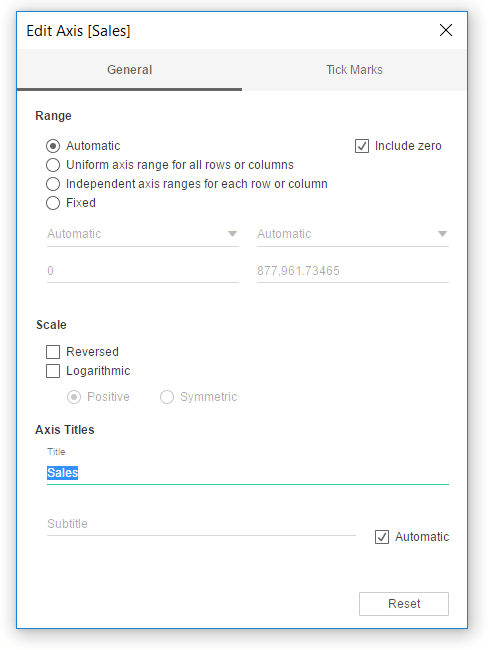Open the left Automatic start dropdown
Image resolution: width=490 pixels, height=650 pixels.
(143, 234)
